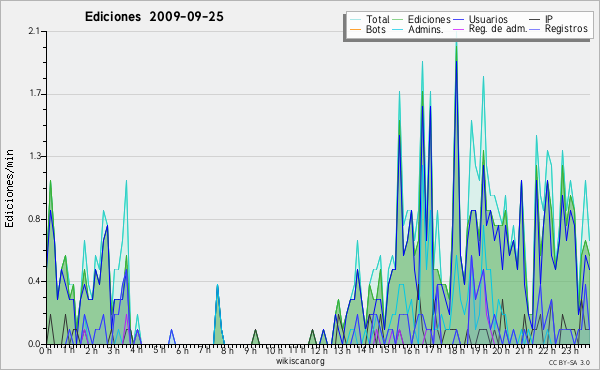Click the '17 h' x-axis label
This screenshot has height=370, width=600.
tap(433, 350)
